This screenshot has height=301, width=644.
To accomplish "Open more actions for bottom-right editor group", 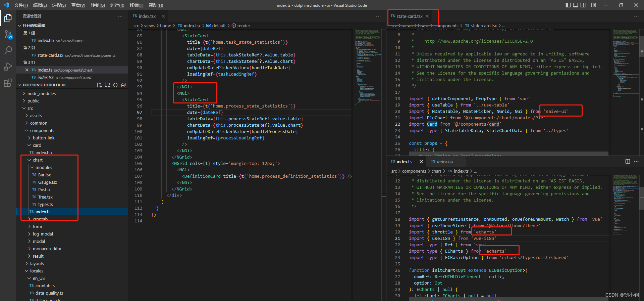I will 636,162.
